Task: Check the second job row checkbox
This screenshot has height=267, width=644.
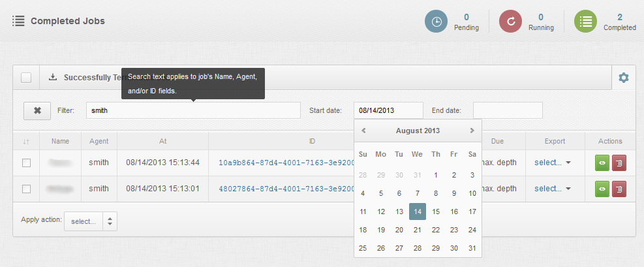Action: (x=26, y=189)
